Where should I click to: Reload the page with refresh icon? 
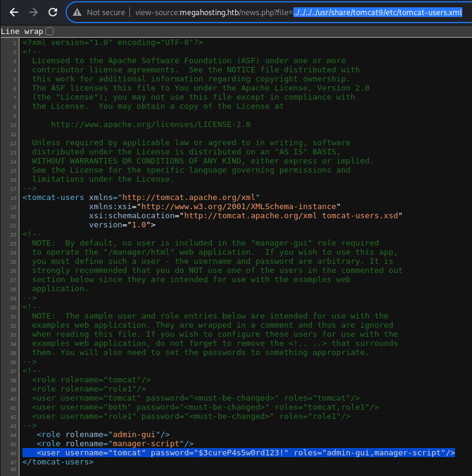pos(53,12)
